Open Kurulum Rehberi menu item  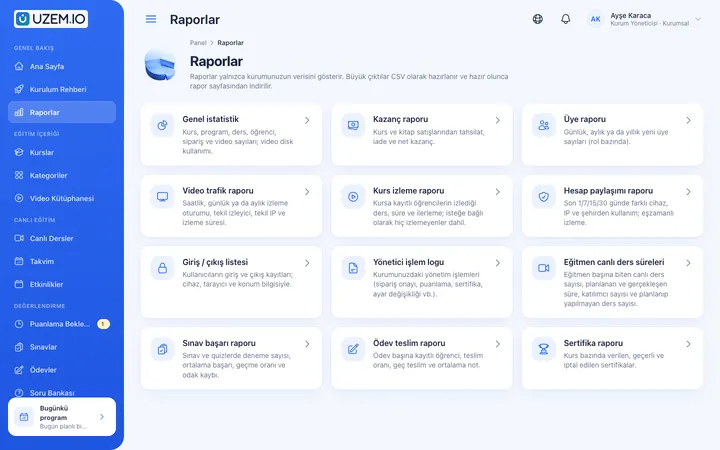(62, 89)
